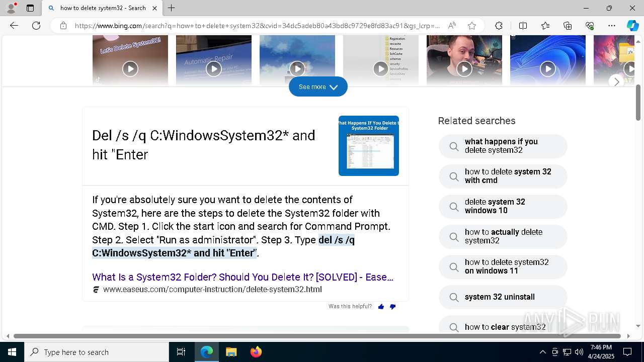Search 'how to delete system 32 with cmd'
Viewport: 644px width, 362px height.
point(503,176)
